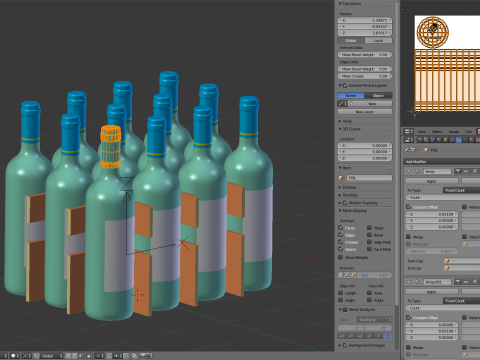This screenshot has height=360, width=480.
Task: Open the Constraints properties tab icon
Action: pos(452,140)
